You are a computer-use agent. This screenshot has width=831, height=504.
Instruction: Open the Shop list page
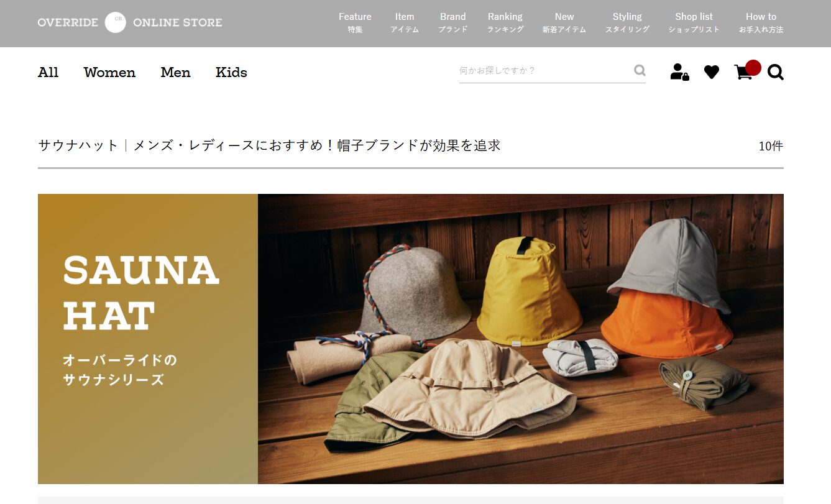694,22
